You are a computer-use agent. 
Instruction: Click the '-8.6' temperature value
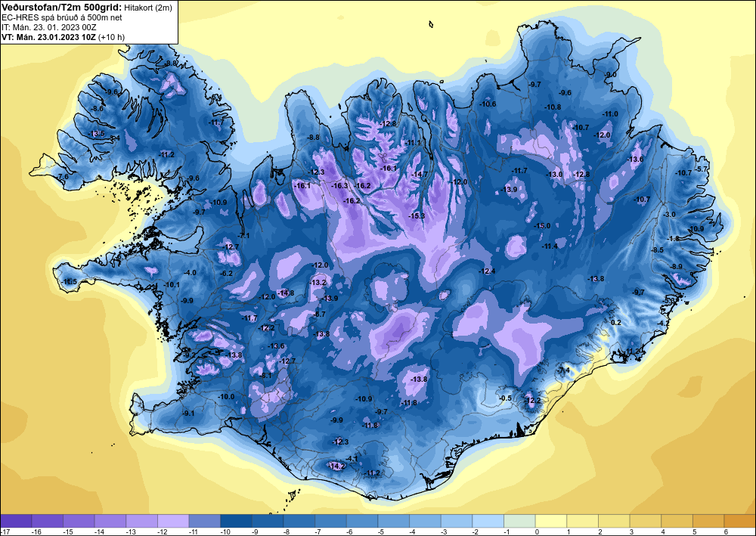(98, 108)
